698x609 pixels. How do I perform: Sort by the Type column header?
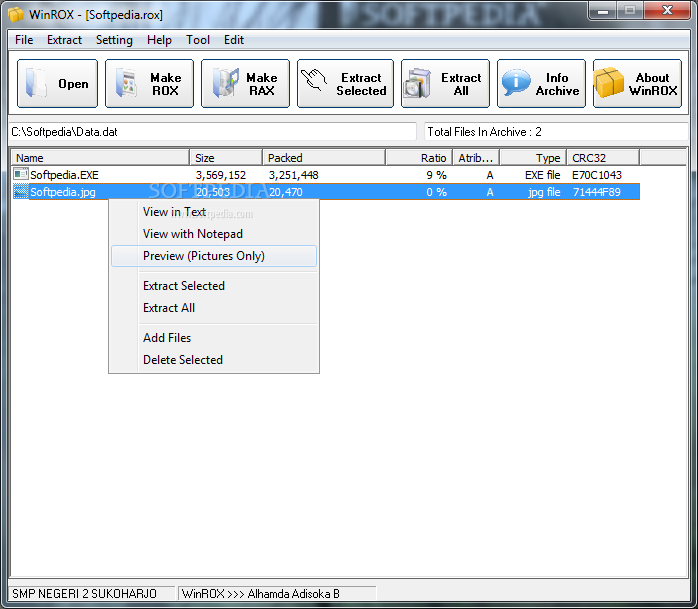point(533,158)
